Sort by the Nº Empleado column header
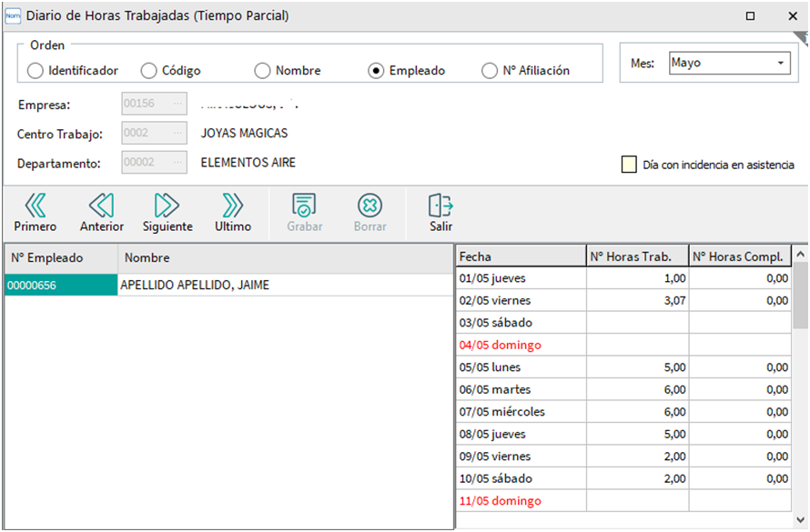This screenshot has height=532, width=810. pos(61,258)
